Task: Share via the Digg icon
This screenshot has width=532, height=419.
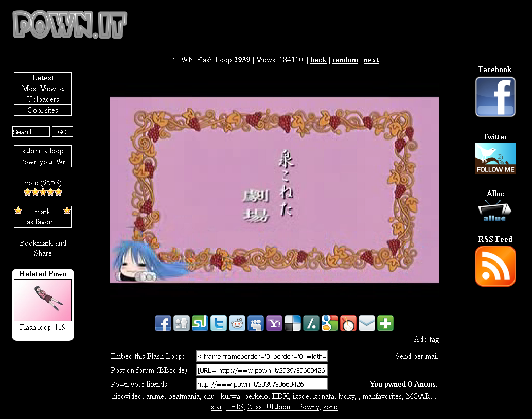Action: pyautogui.click(x=182, y=323)
